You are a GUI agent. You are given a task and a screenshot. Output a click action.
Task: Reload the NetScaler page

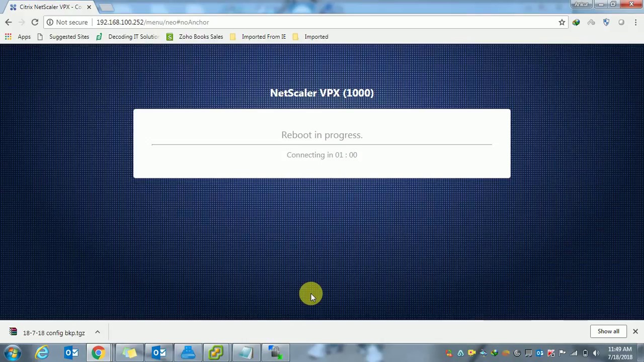pos(35,22)
